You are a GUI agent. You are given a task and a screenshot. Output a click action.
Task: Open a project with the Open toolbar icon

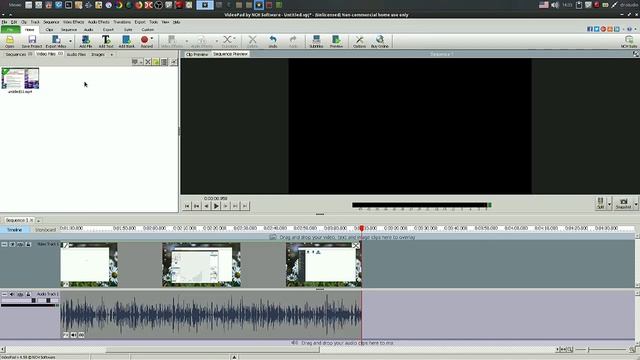[x=9, y=41]
